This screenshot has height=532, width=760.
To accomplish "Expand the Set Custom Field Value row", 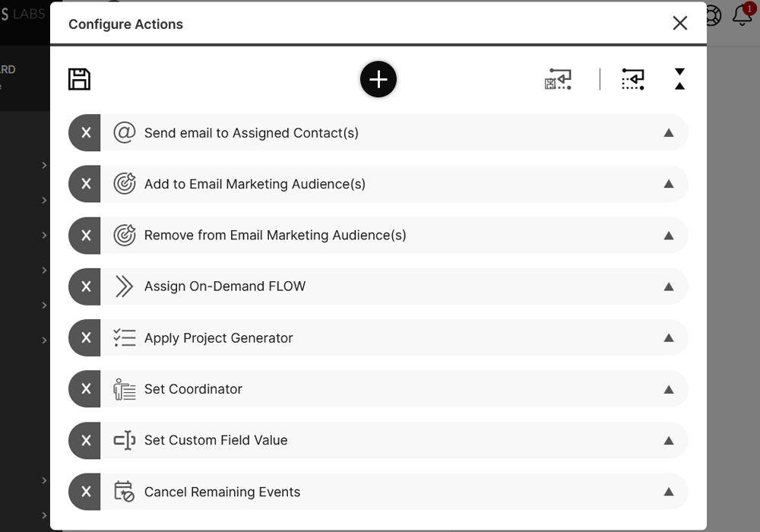I will pos(668,441).
